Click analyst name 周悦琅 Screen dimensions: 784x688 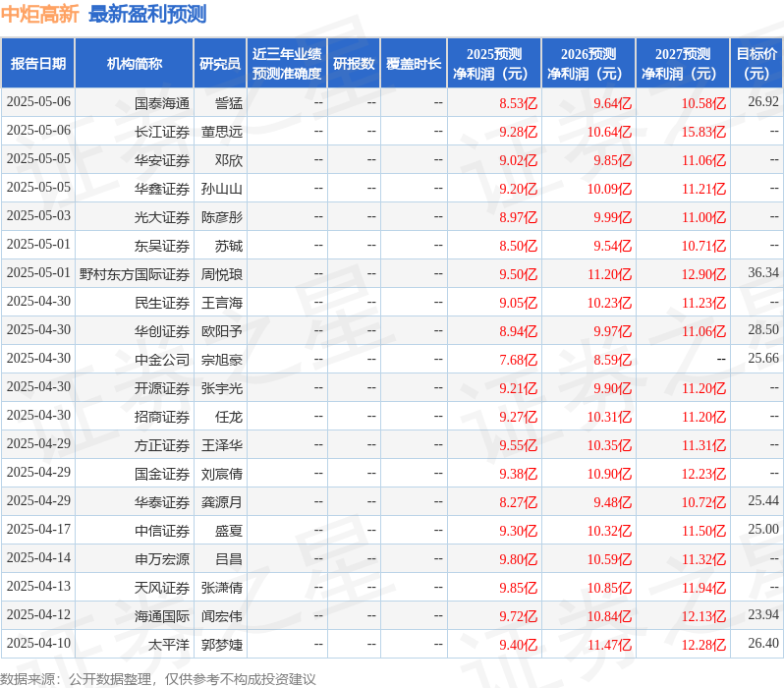tap(222, 274)
